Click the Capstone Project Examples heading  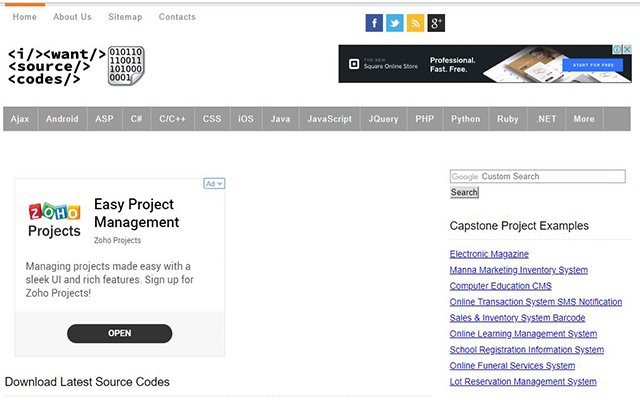[x=519, y=226]
